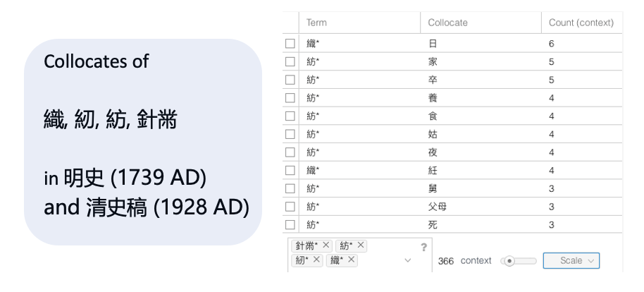Adjust the context slider
The width and height of the screenshot is (644, 292).
pos(509,261)
